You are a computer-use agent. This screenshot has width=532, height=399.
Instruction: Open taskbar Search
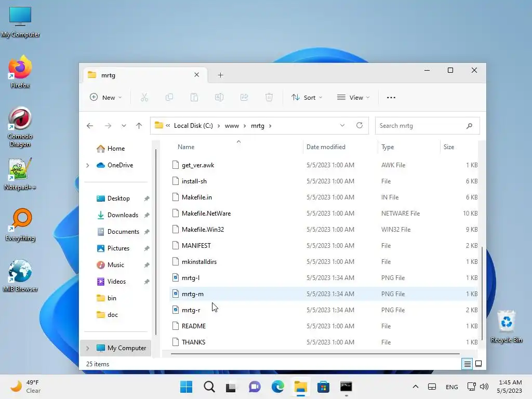coord(209,387)
